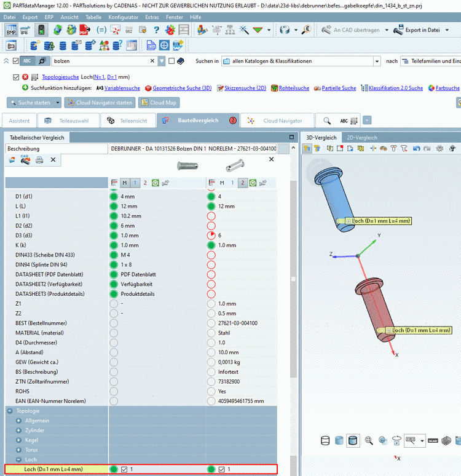Click the Cloud Navigator starten button
461x476 pixels.
coord(100,103)
